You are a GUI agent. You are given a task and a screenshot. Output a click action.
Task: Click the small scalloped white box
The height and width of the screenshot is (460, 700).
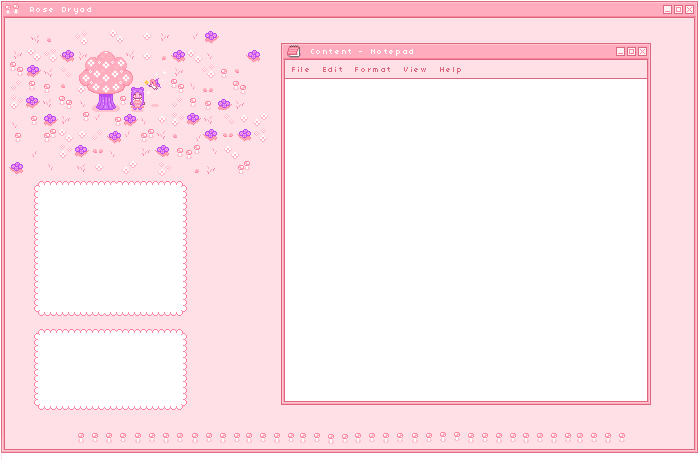pyautogui.click(x=110, y=370)
